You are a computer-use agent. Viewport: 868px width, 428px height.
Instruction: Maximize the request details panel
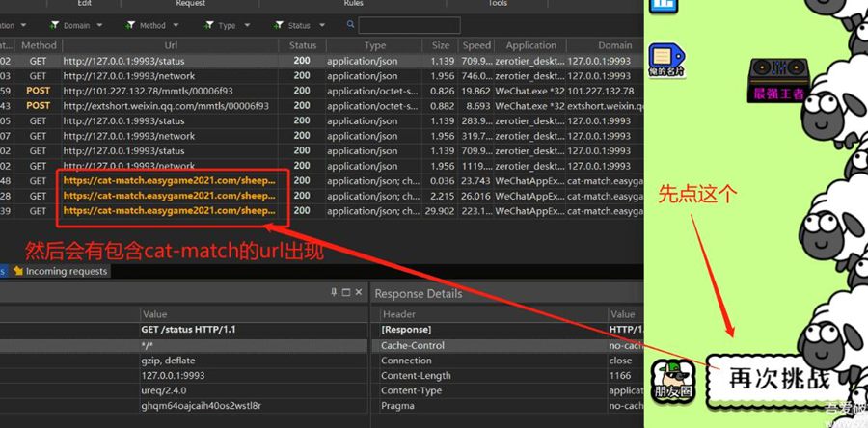click(x=347, y=293)
